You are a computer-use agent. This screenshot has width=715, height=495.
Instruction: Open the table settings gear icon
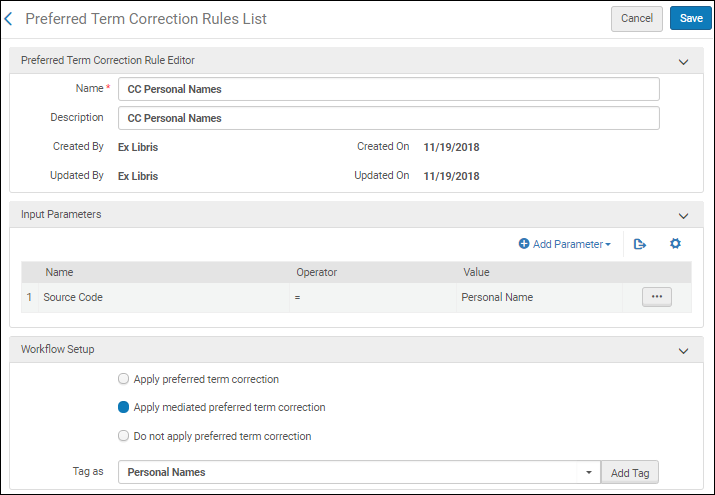click(x=675, y=244)
